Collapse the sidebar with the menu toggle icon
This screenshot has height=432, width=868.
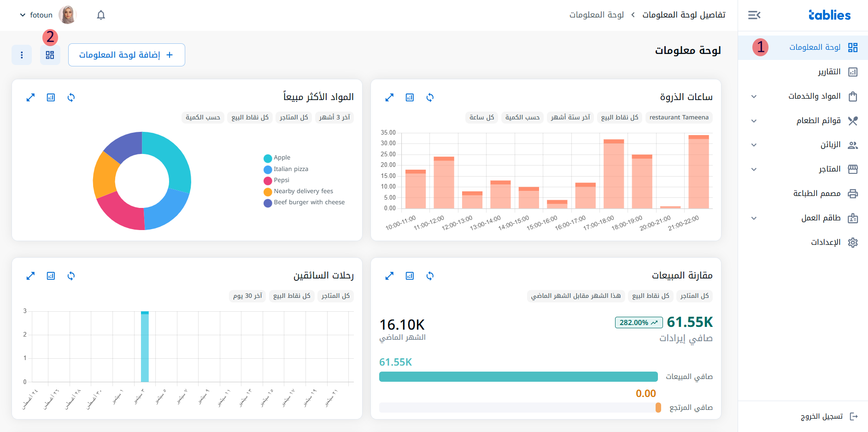(x=754, y=15)
